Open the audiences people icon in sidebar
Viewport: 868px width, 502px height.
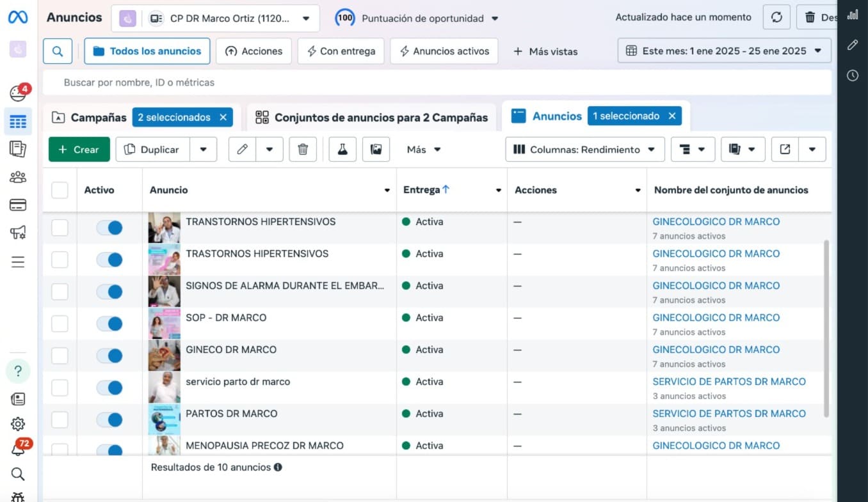pyautogui.click(x=18, y=177)
